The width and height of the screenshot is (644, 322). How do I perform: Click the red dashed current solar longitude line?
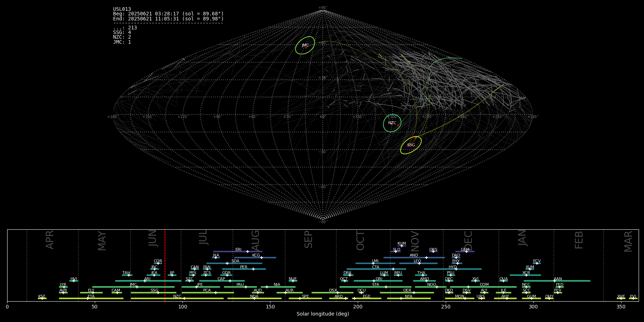click(165, 265)
